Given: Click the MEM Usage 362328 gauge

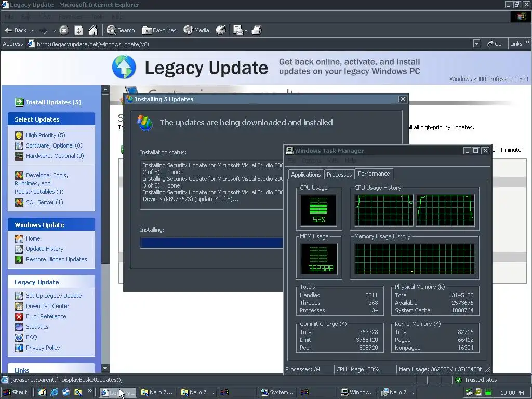Looking at the screenshot, I should [x=318, y=259].
